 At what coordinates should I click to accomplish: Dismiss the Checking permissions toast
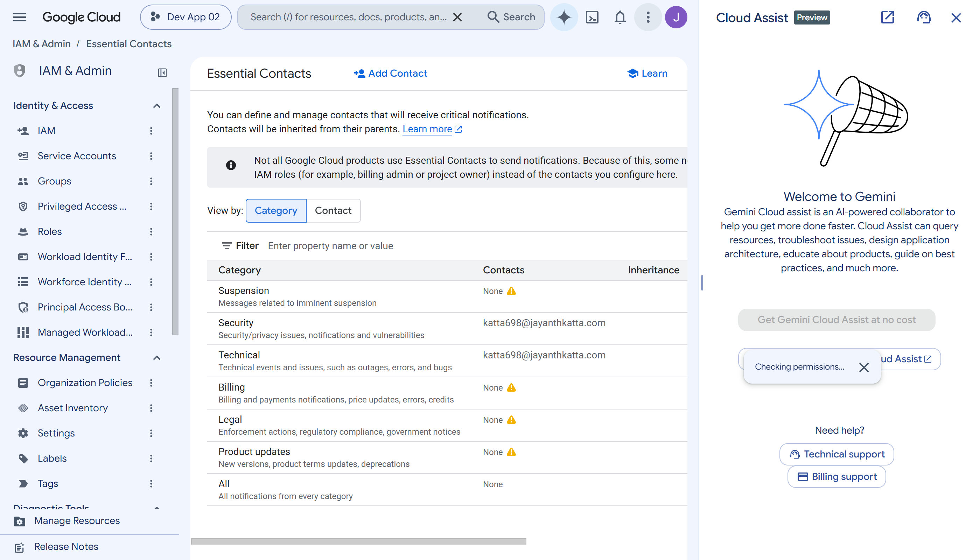864,367
